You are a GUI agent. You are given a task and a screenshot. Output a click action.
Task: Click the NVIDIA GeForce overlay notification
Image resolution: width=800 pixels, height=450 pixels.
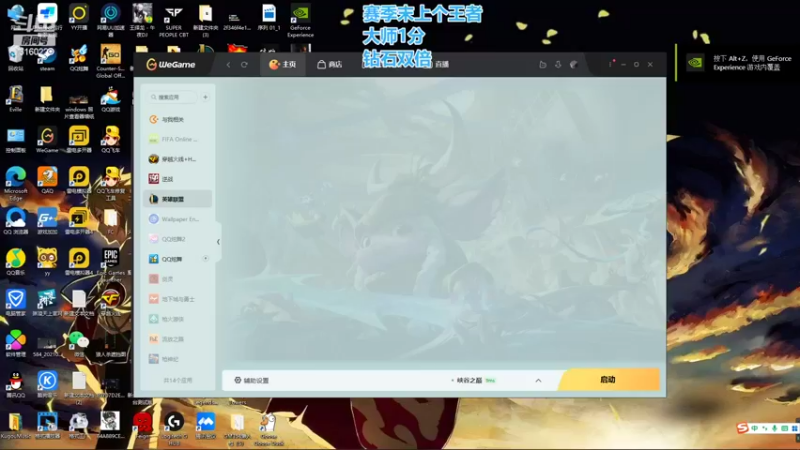tap(738, 63)
